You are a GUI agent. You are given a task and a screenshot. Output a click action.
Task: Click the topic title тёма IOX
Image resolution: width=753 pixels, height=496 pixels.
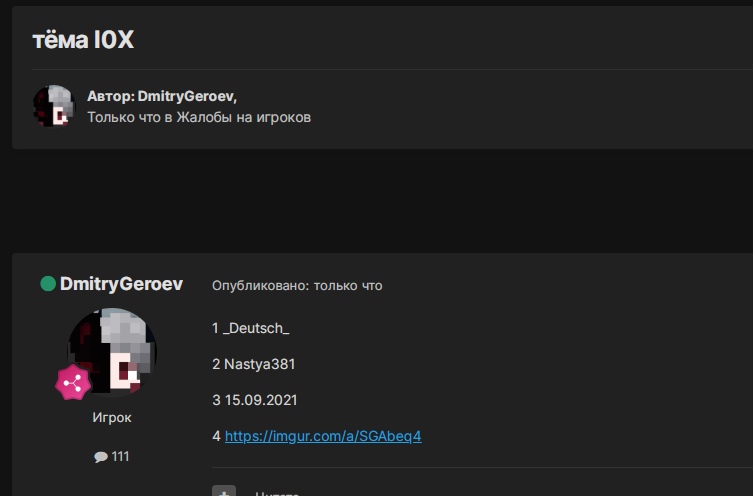click(x=82, y=40)
